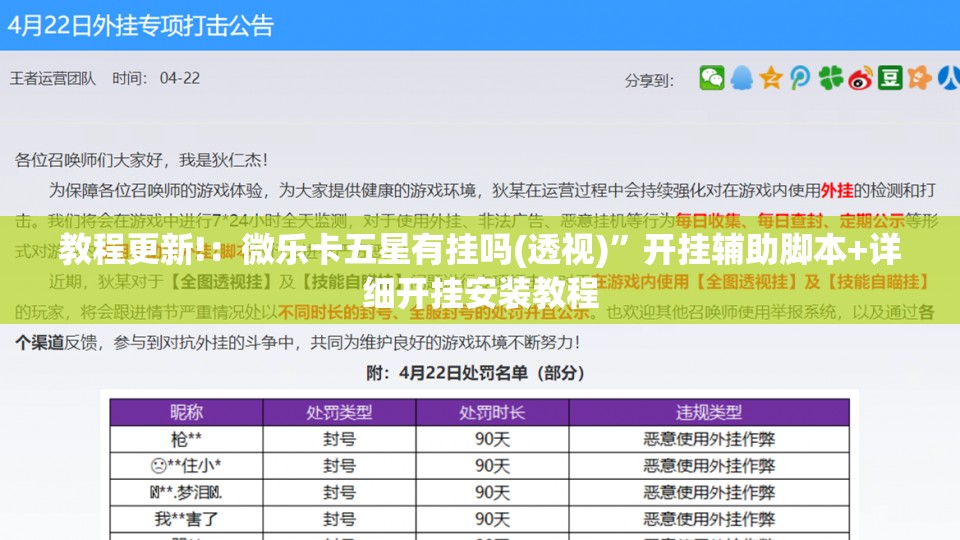Click 封号 in the **住小* row
960x540 pixels.
[x=339, y=466]
